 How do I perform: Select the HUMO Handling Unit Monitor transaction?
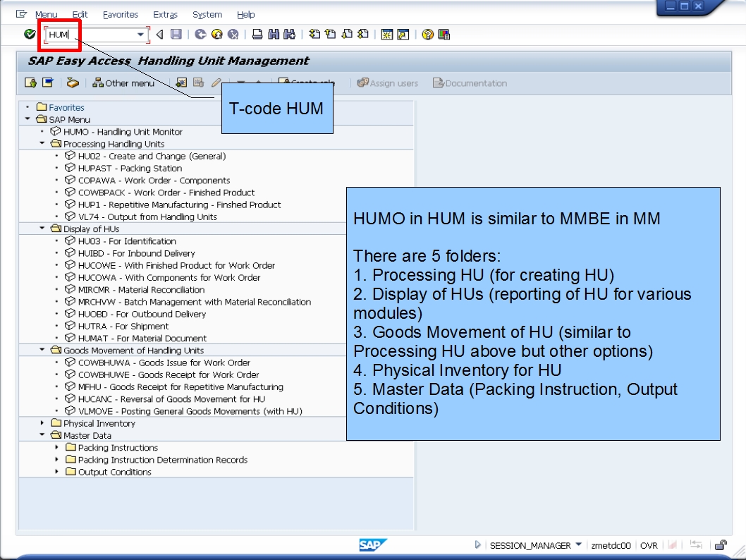point(123,131)
